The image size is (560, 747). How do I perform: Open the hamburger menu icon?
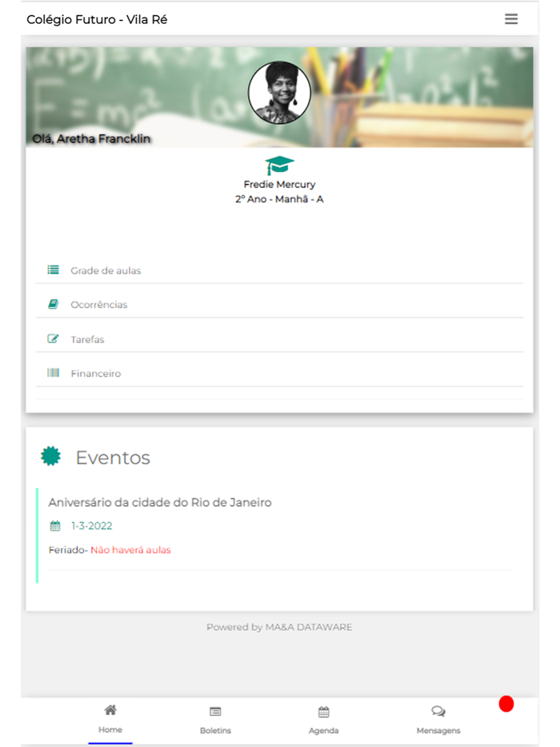(511, 19)
